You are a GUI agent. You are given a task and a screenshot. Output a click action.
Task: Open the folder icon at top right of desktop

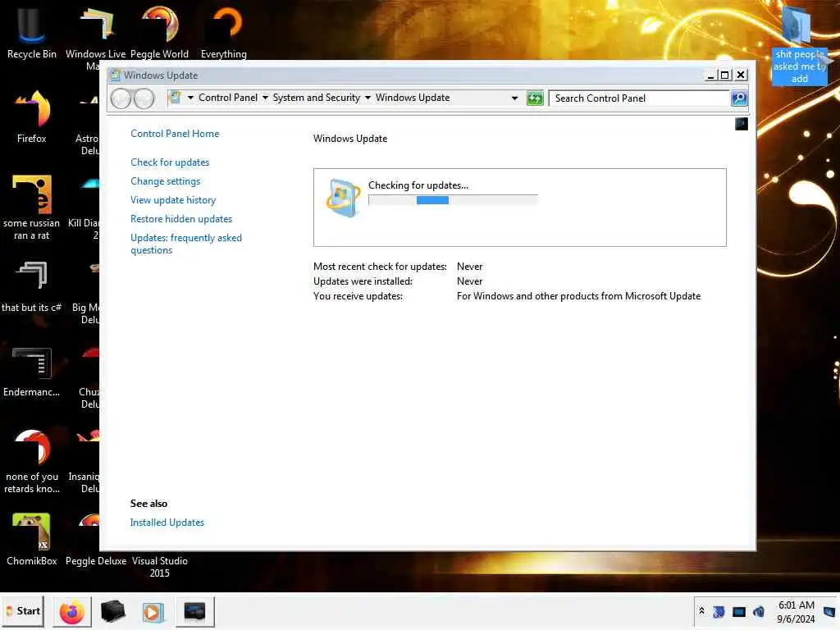coord(799,44)
